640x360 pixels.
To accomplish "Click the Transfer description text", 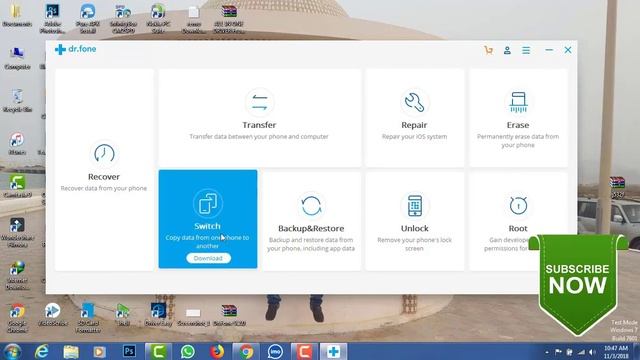I will (259, 137).
